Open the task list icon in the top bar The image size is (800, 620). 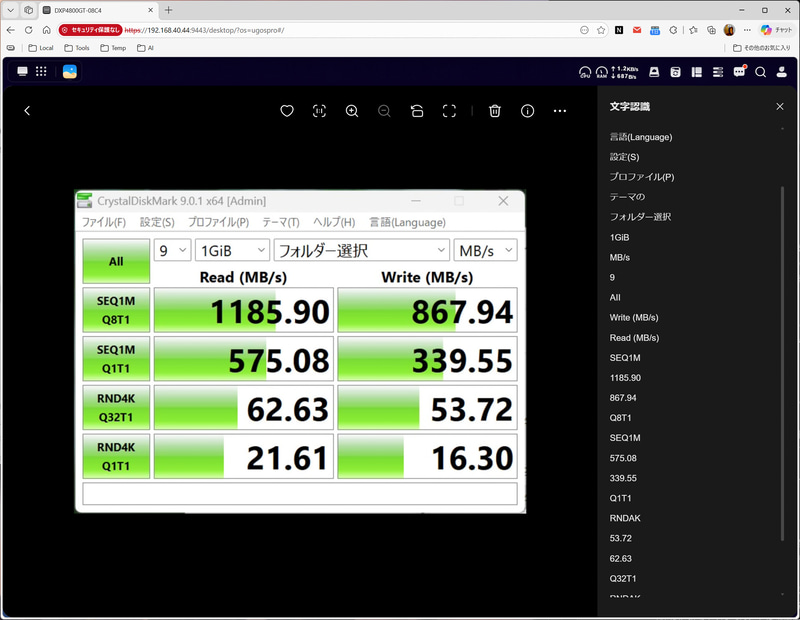click(718, 72)
